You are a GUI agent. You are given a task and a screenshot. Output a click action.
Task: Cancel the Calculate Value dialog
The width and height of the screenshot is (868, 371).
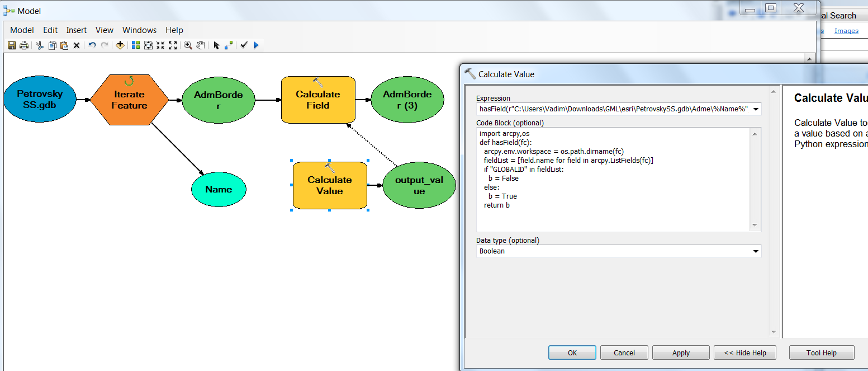pyautogui.click(x=624, y=353)
